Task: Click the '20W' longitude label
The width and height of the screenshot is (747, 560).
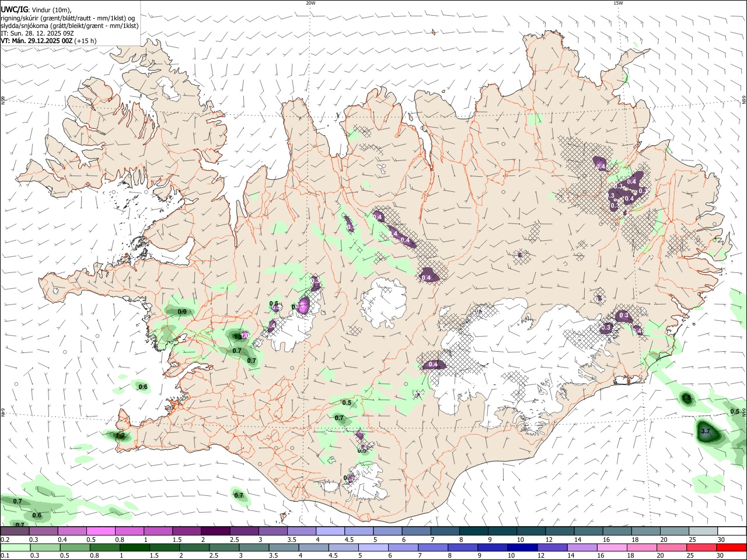Action: [310, 3]
